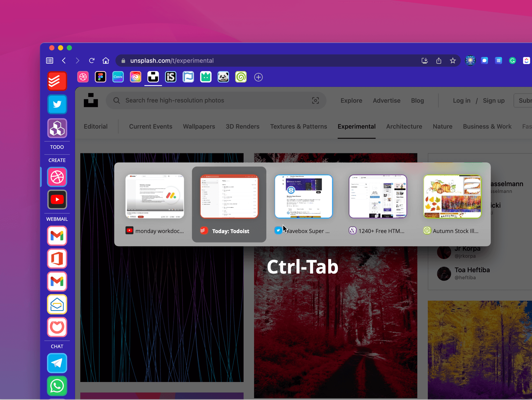
Task: Select the Textures & Patterns category
Action: tap(299, 126)
